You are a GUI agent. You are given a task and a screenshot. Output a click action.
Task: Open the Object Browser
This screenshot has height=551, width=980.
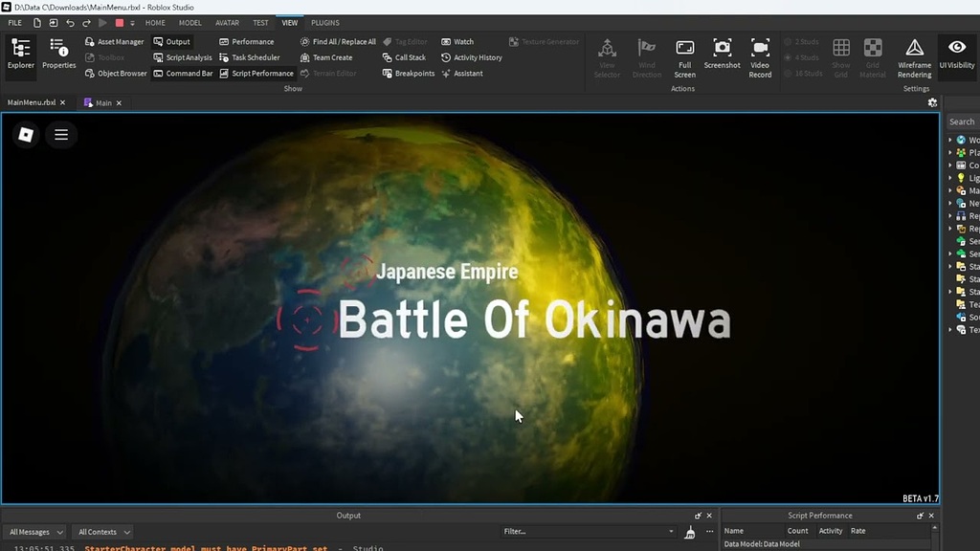[117, 73]
